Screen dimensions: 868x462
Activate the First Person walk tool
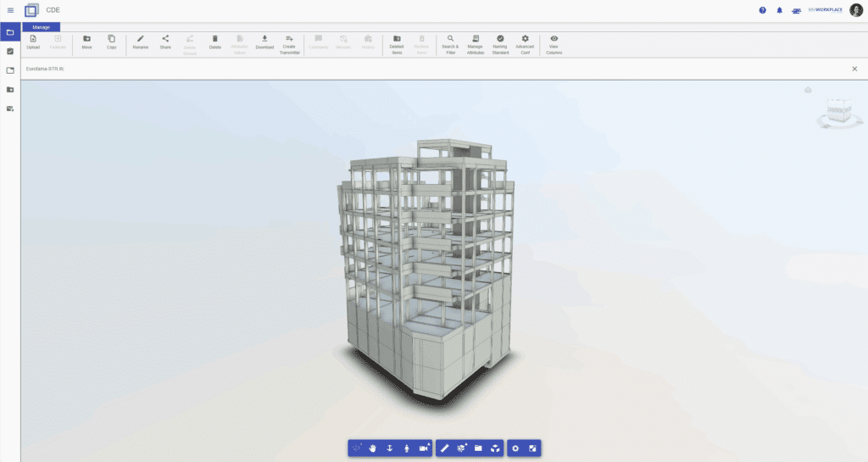point(407,448)
